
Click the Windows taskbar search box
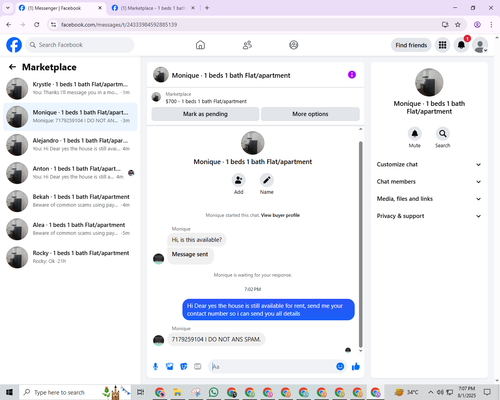pyautogui.click(x=75, y=392)
